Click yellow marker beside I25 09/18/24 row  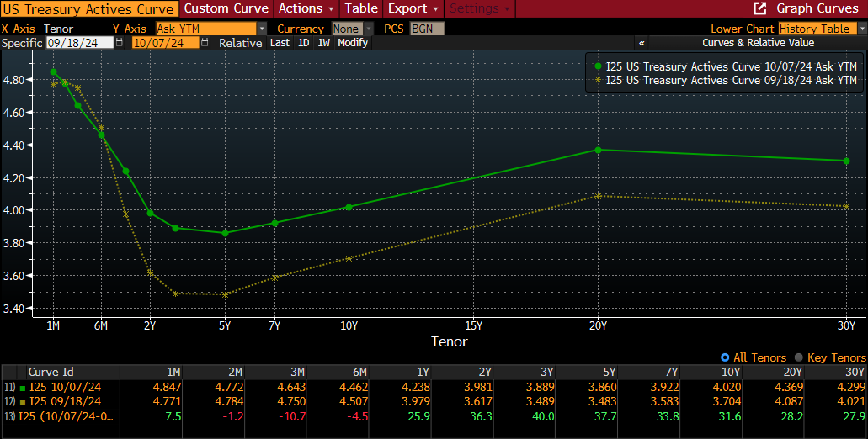22,401
